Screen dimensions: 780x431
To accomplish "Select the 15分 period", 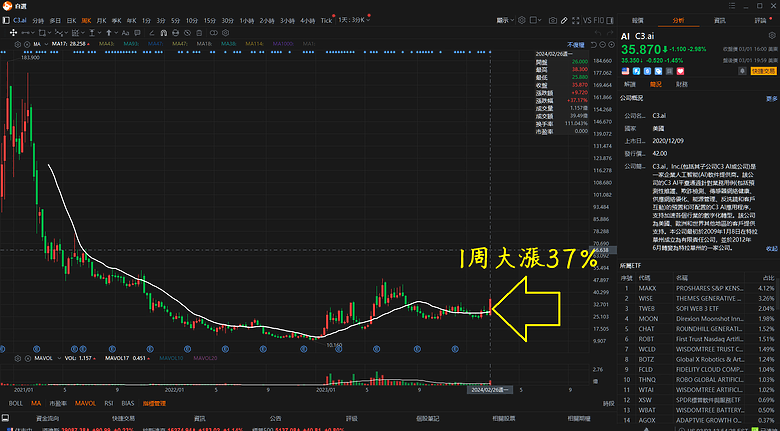I will click(x=209, y=20).
